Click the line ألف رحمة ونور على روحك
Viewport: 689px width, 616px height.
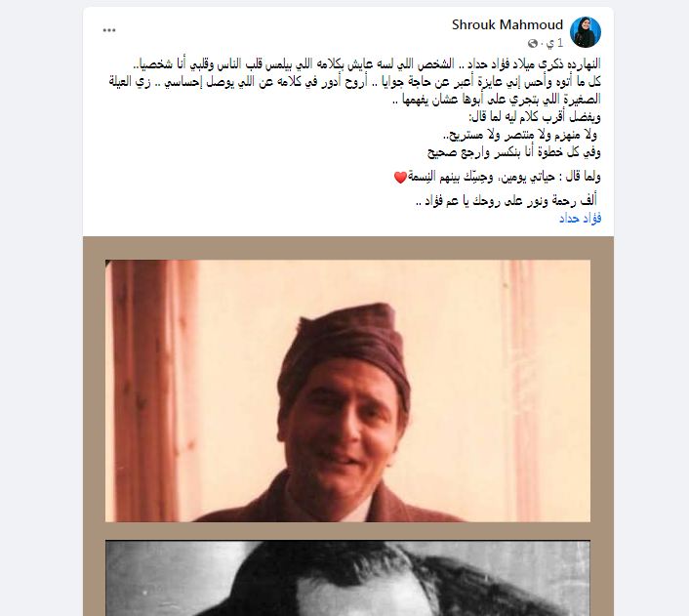pos(507,201)
